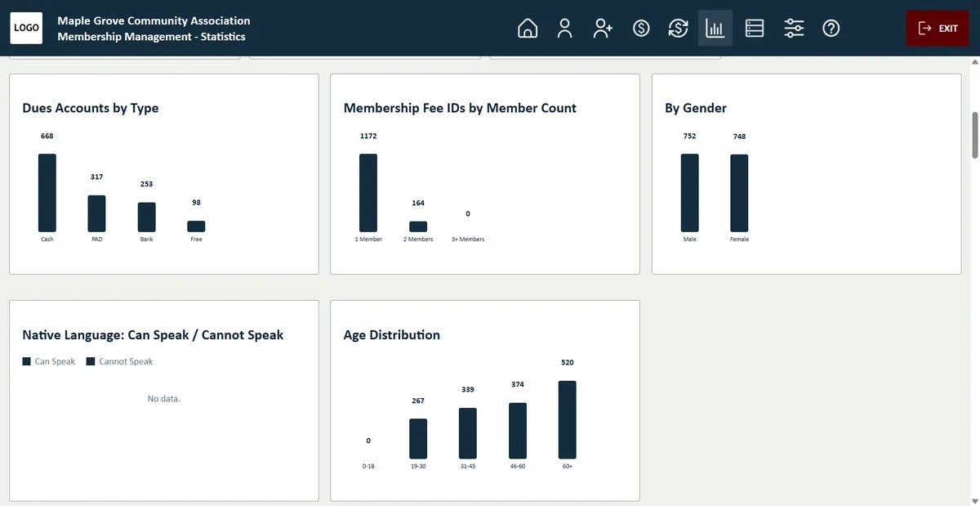The width and height of the screenshot is (980, 506).
Task: Click the Bank bar in Dues Accounts
Action: click(146, 217)
